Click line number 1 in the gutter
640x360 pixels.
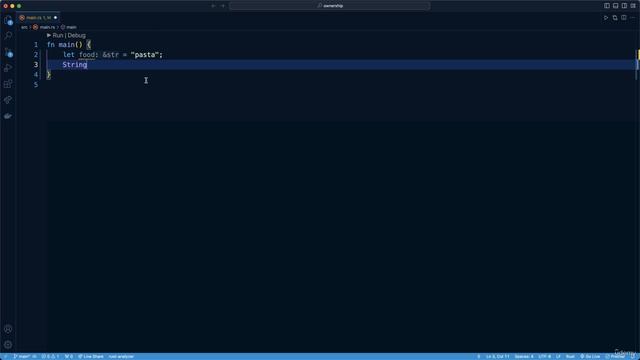click(x=36, y=44)
